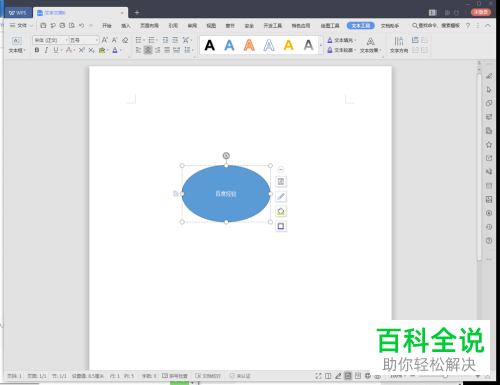This screenshot has width=500, height=385.
Task: Click 文档校对 in the status bar
Action: 208,376
